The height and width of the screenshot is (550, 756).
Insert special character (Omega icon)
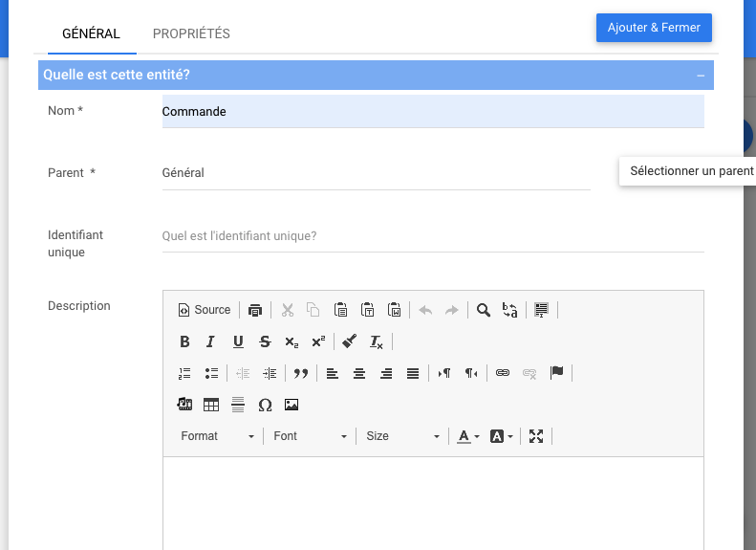coord(265,406)
